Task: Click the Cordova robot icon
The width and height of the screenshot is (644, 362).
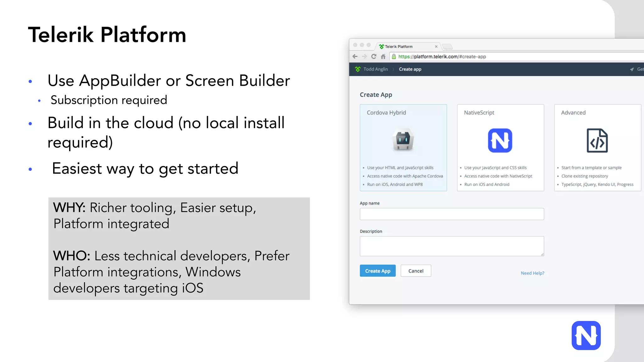Action: 403,140
